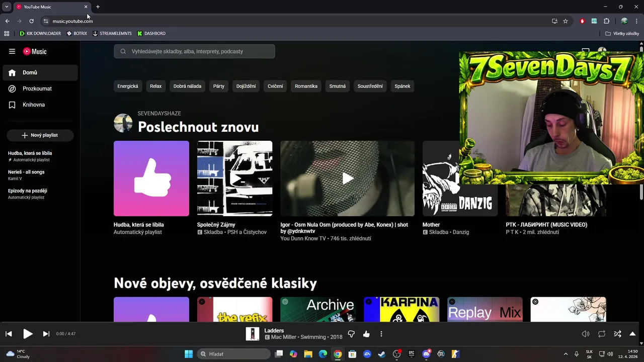
Task: Open Chrome tab search dropdown arrow
Action: coord(7,7)
